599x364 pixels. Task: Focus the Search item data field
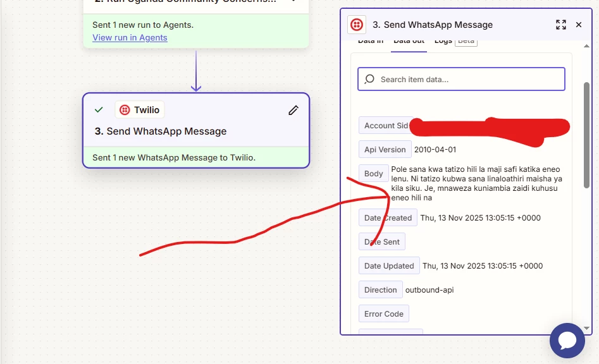[x=462, y=80]
